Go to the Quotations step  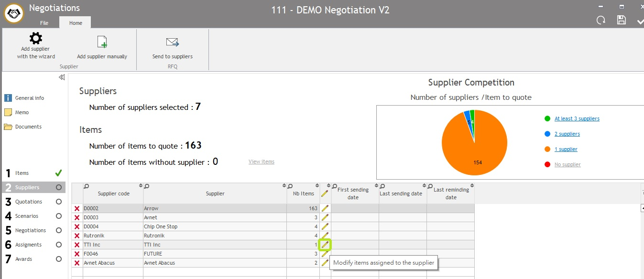[29, 202]
